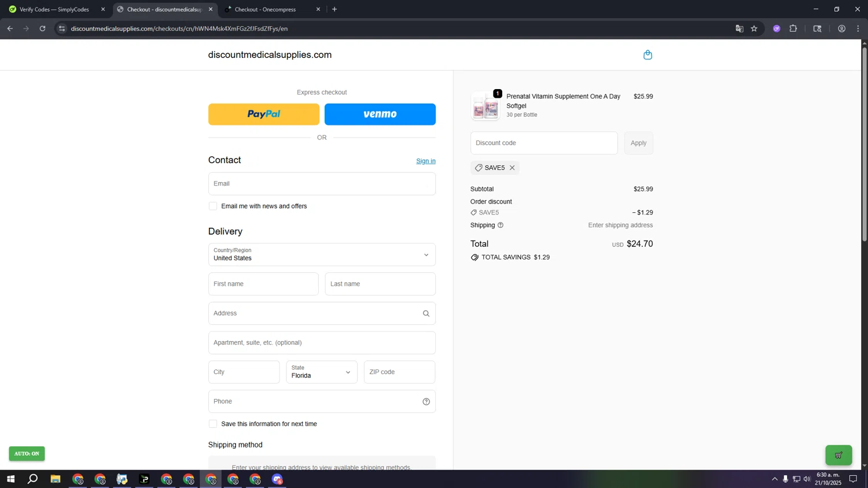The height and width of the screenshot is (488, 868).
Task: Show hidden system tray icons
Action: click(x=775, y=479)
